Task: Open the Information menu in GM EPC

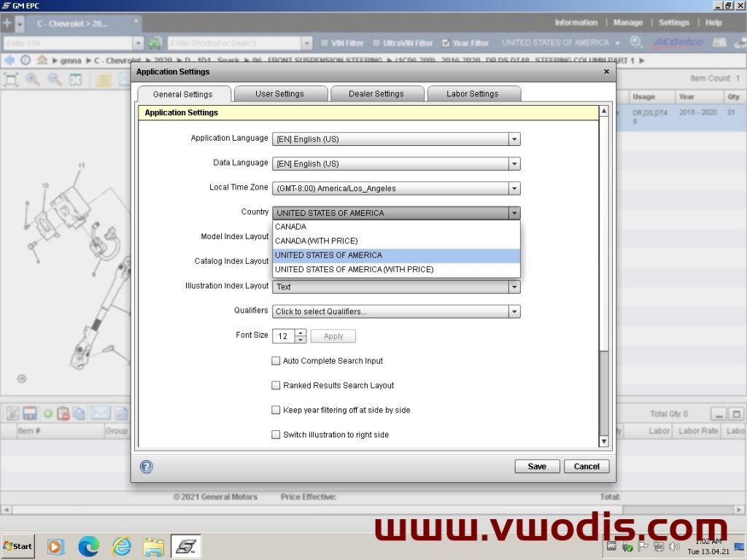Action: pos(576,23)
